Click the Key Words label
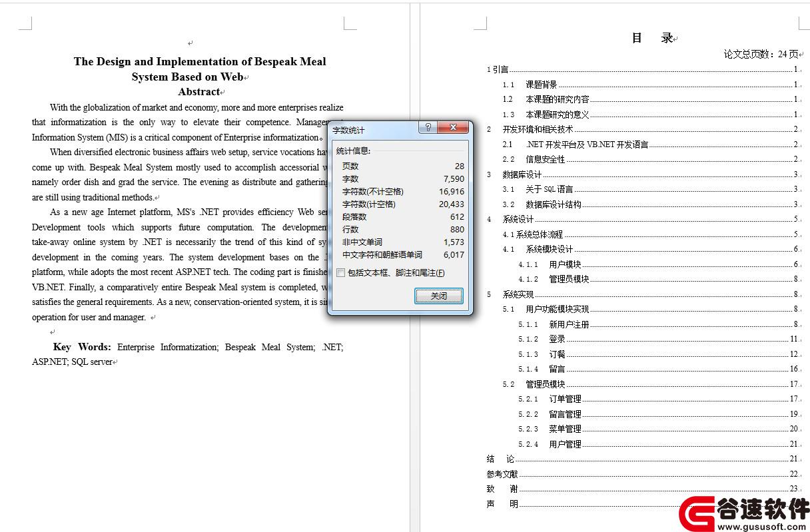This screenshot has height=532, width=810. 82,347
